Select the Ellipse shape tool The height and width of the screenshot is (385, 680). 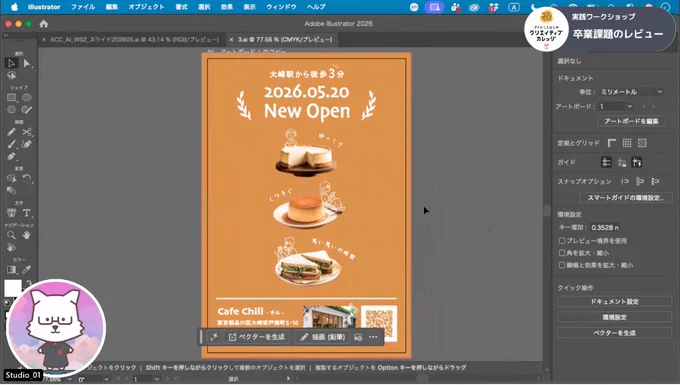pos(27,98)
